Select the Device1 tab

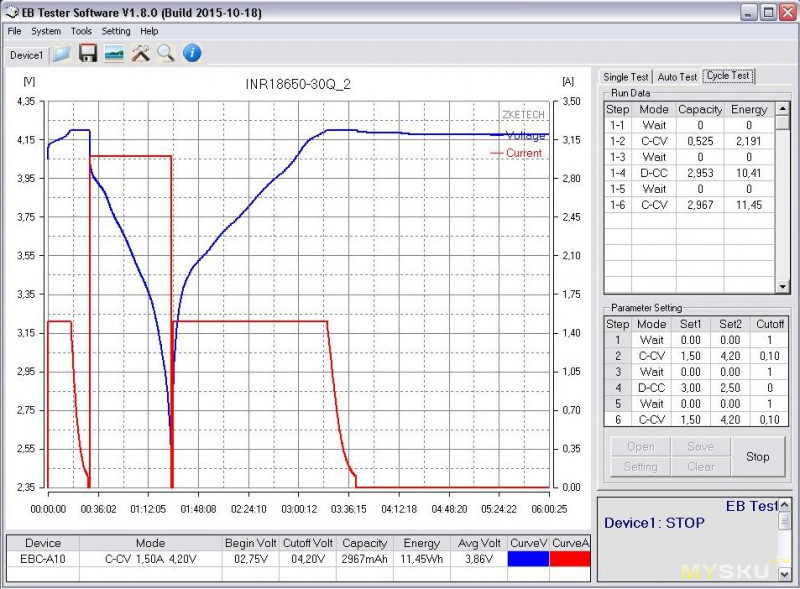pyautogui.click(x=27, y=55)
